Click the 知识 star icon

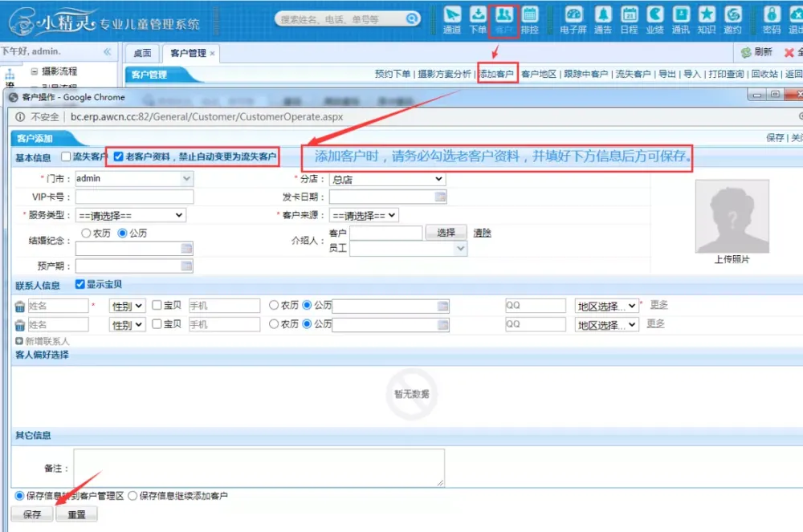[x=706, y=18]
